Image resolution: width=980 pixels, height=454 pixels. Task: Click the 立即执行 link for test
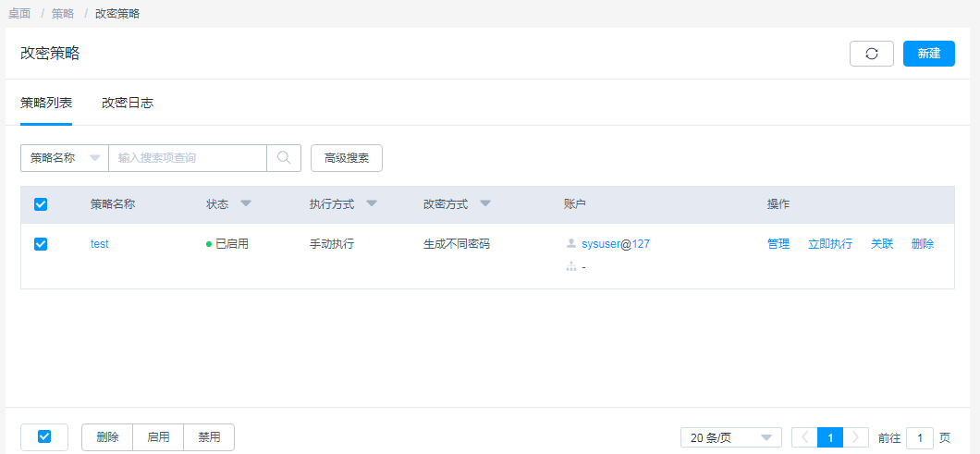pyautogui.click(x=830, y=244)
